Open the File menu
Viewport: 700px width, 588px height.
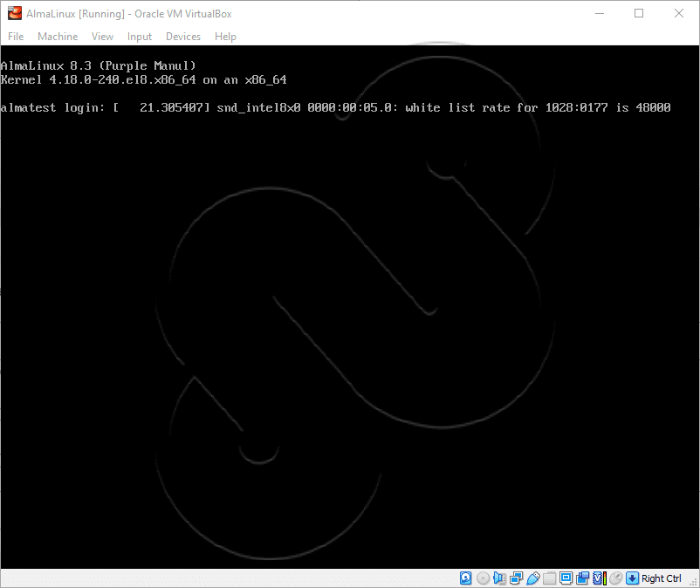16,37
